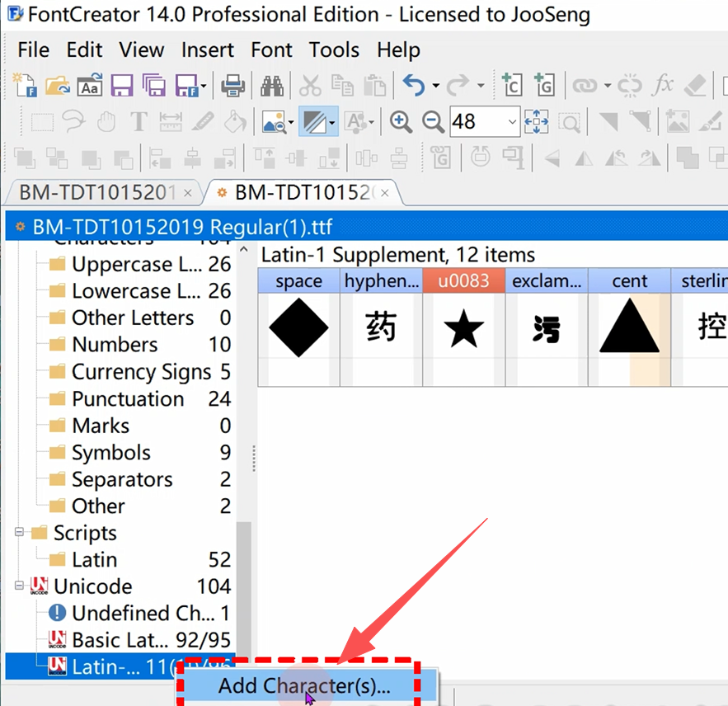Select the space glyph diamond cell
This screenshot has width=728, height=706.
pyautogui.click(x=298, y=327)
